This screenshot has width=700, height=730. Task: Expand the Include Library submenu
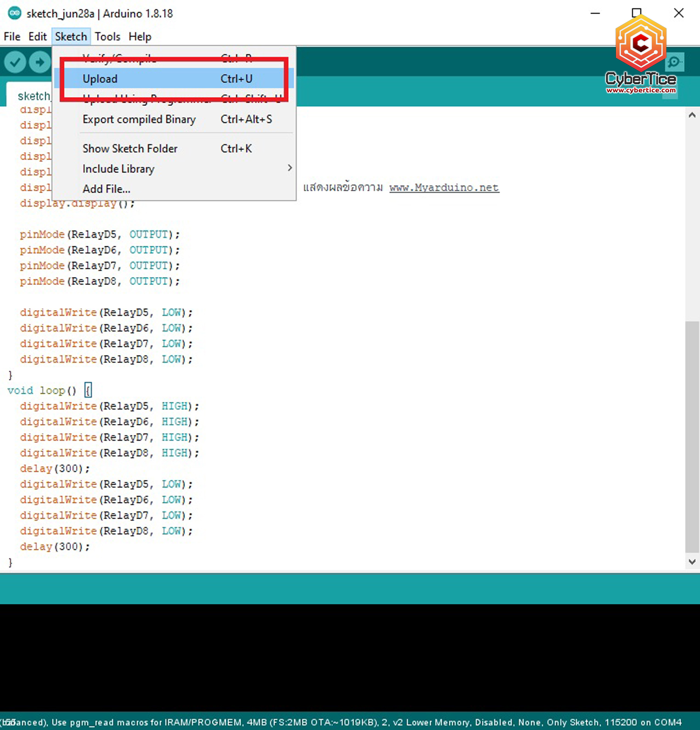tap(118, 168)
